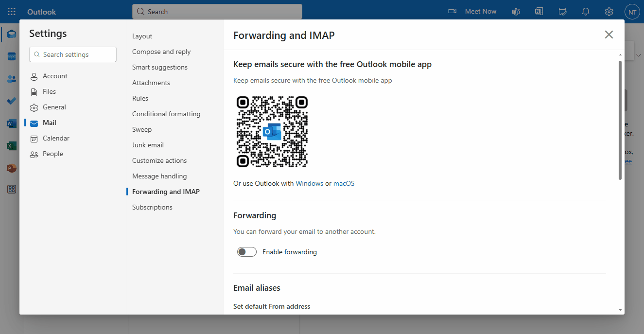
Task: Focus the Search settings input field
Action: (73, 54)
